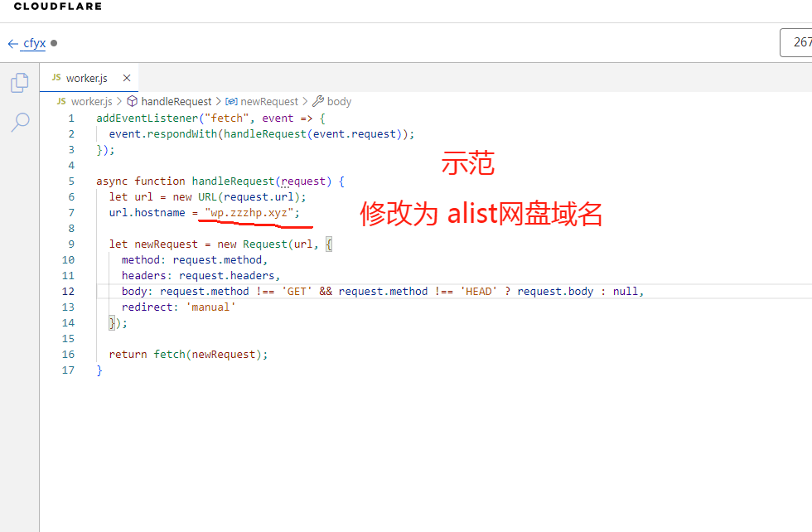The image size is (812, 532).
Task: Click the variable icon before newRequest breadcrumb
Action: [232, 101]
